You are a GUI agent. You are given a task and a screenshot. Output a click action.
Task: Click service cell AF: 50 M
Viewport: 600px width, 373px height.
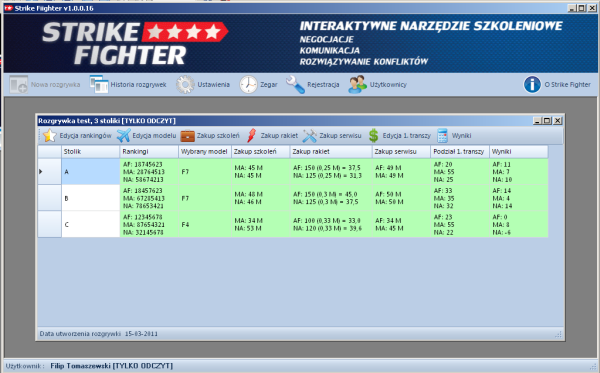click(401, 198)
